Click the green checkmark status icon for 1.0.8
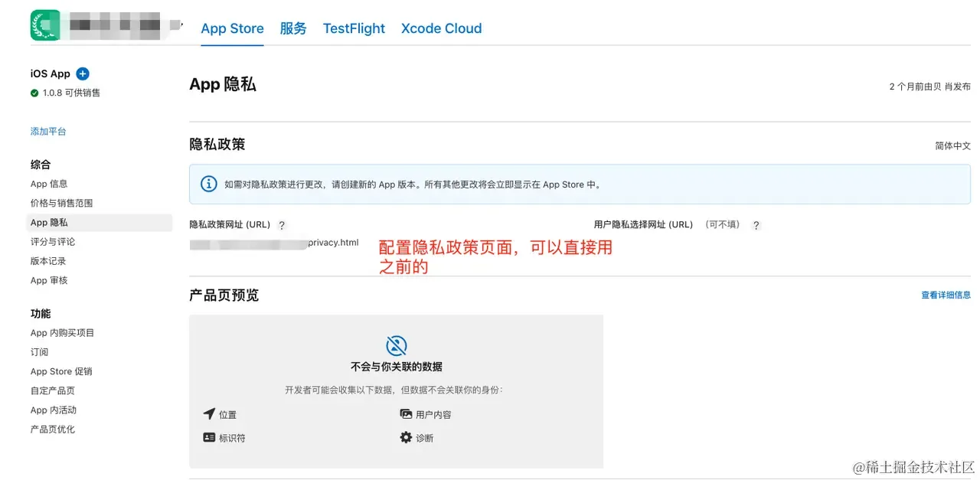This screenshot has height=480, width=980. (34, 93)
